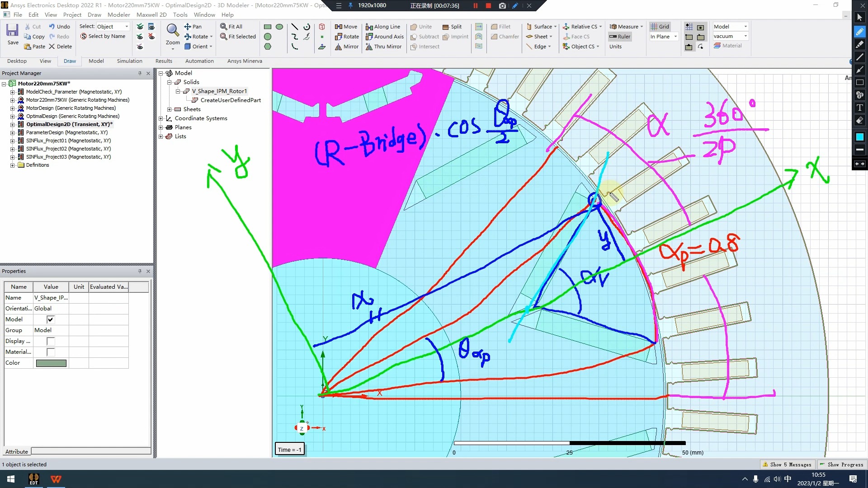Click OptimalDesign2D transient project item

click(69, 124)
